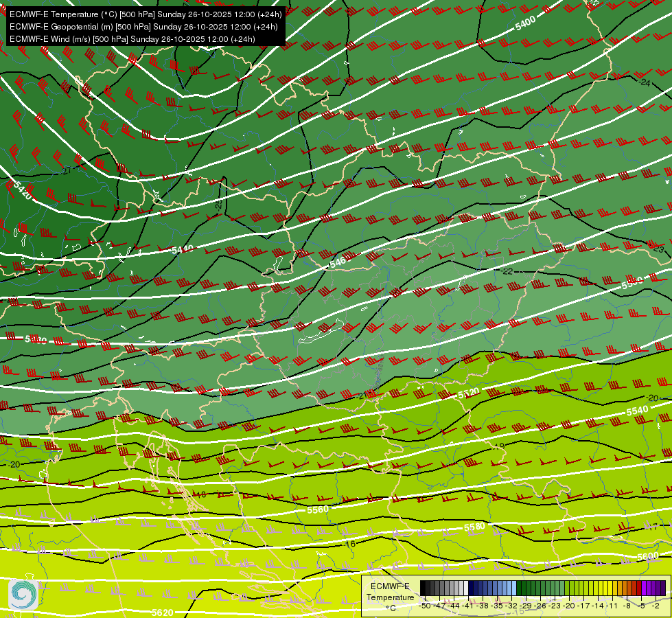The image size is (672, 618).
Task: Click the -19 isotherm label
Action: [499, 446]
